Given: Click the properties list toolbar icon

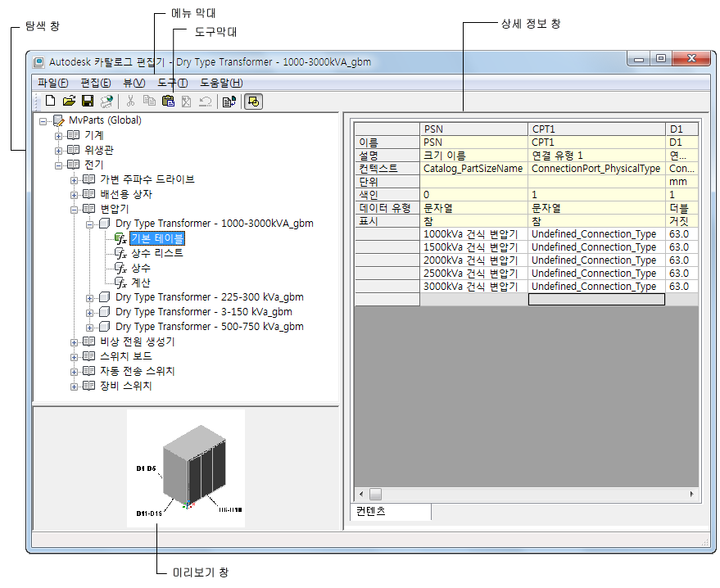Looking at the screenshot, I should click(229, 101).
